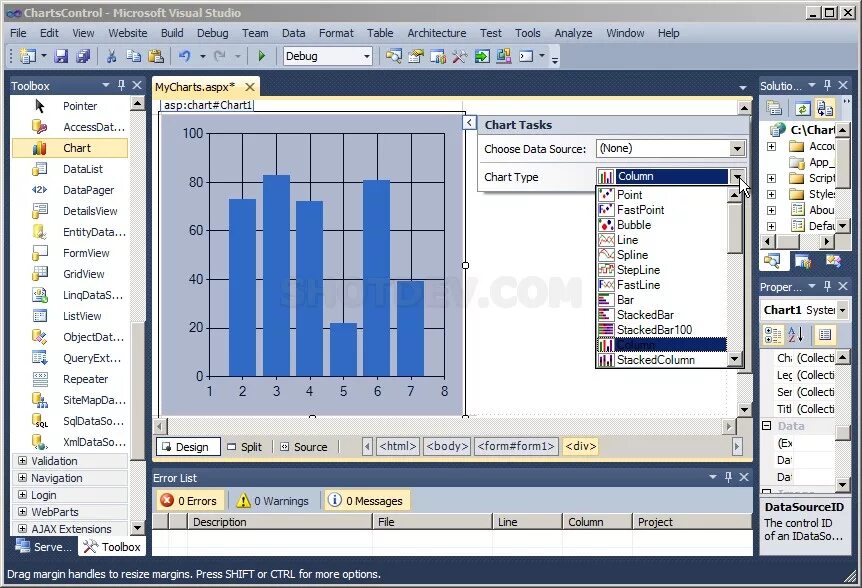This screenshot has height=588, width=862.
Task: Select the FormView control in the Toolbox
Action: 70,253
